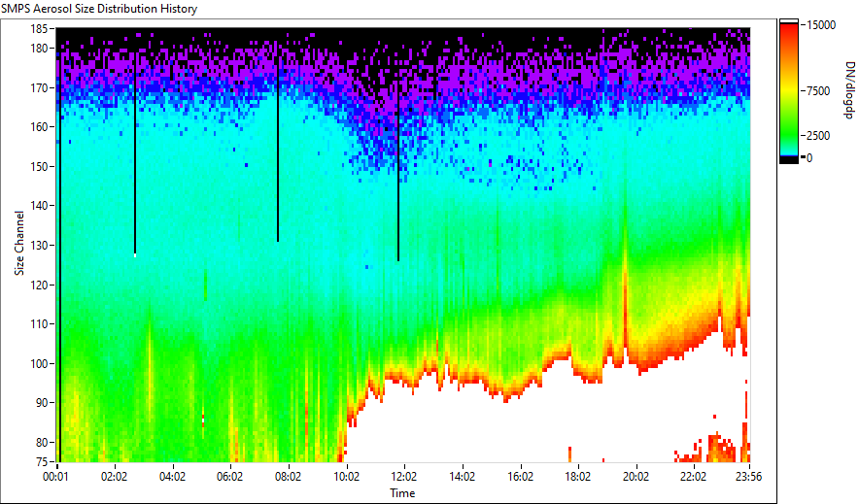Click the y-axis tick label 130
This screenshot has height=504, width=859.
[40, 245]
